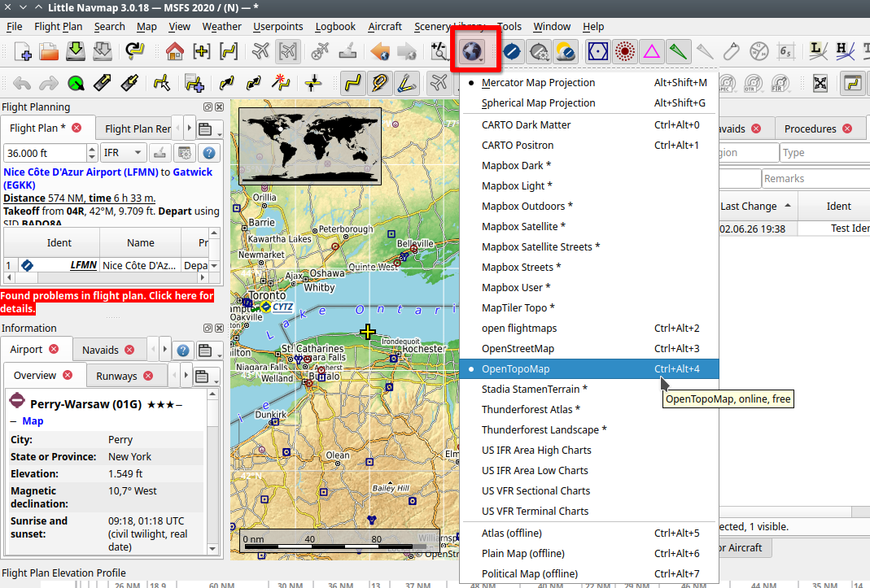Open the Logbook menu
The image size is (870, 588).
coord(335,27)
